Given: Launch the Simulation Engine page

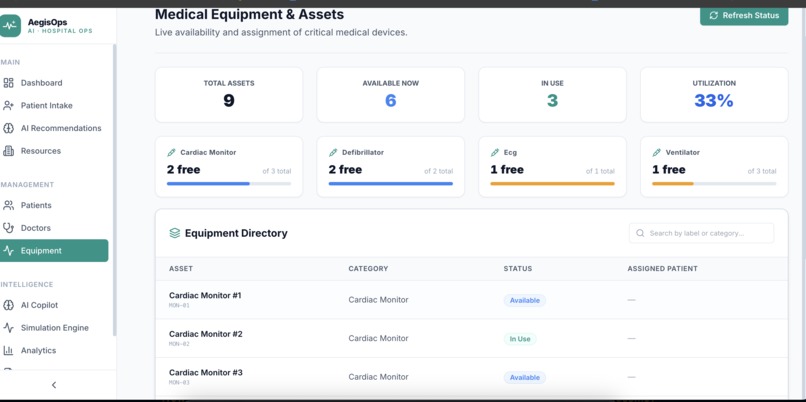Looking at the screenshot, I should pos(54,327).
